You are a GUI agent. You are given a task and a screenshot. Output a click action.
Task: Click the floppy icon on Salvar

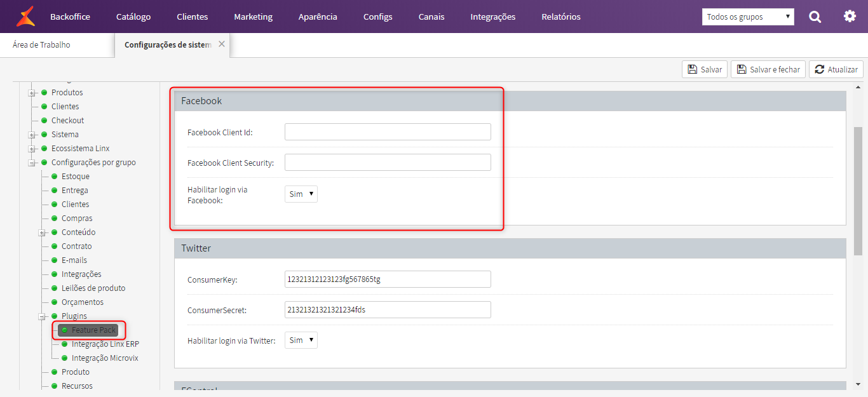click(692, 69)
